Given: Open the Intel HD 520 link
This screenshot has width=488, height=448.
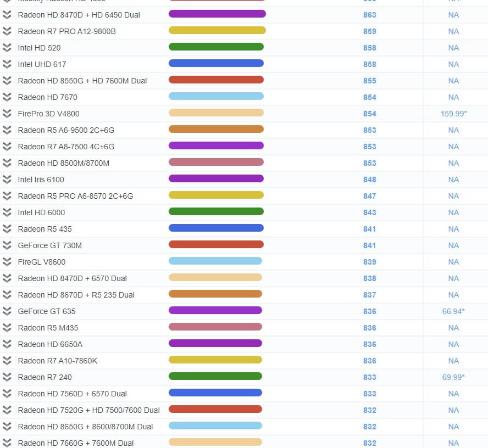Looking at the screenshot, I should pos(39,48).
